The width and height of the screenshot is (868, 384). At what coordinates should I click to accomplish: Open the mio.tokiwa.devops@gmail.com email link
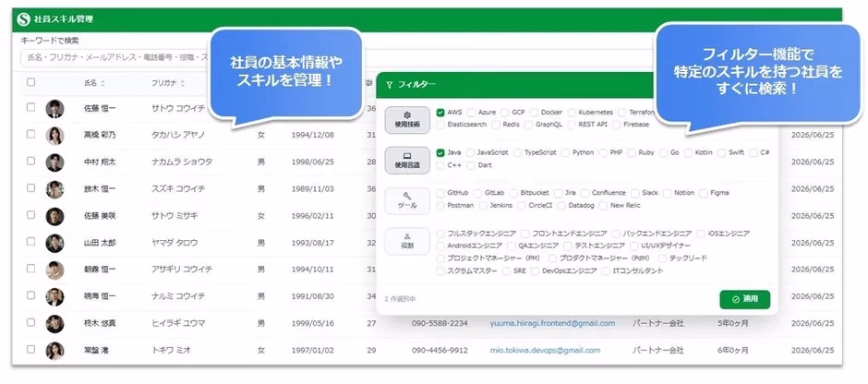click(x=545, y=350)
